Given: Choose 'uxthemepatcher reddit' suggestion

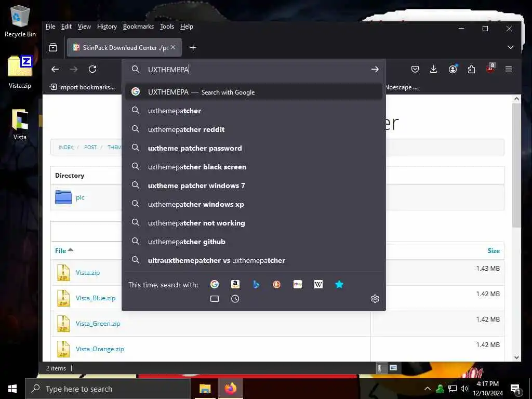Looking at the screenshot, I should coord(254,129).
